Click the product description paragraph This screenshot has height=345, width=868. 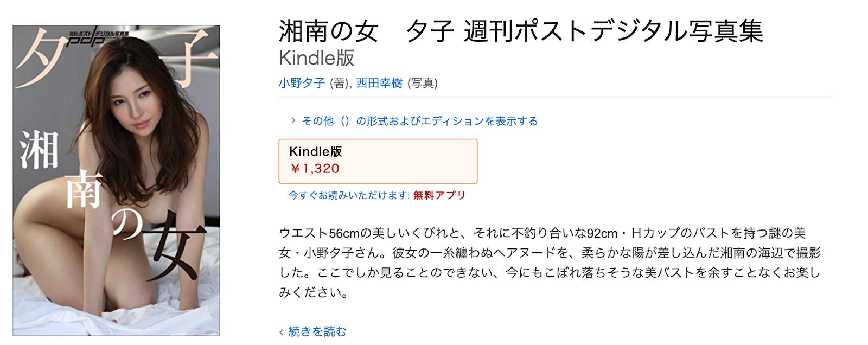[x=550, y=263]
